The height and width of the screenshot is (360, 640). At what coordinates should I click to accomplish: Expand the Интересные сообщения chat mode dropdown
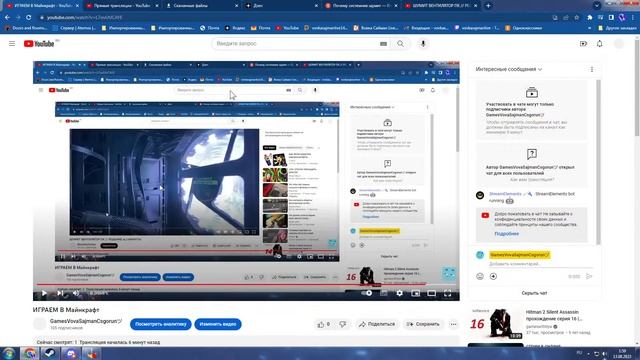(509, 69)
